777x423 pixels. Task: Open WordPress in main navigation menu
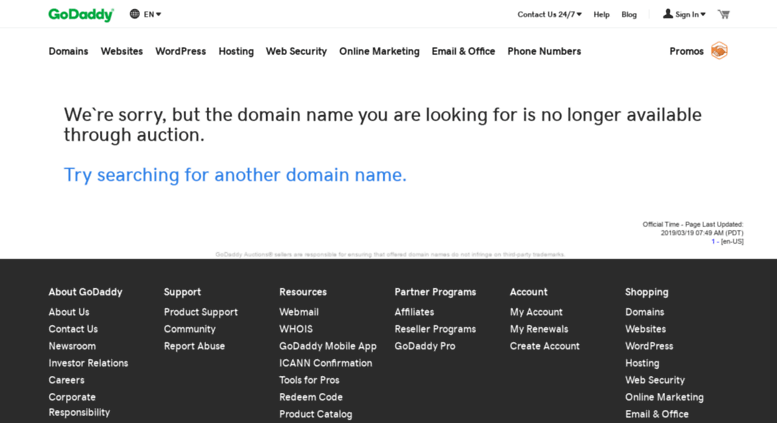[180, 51]
